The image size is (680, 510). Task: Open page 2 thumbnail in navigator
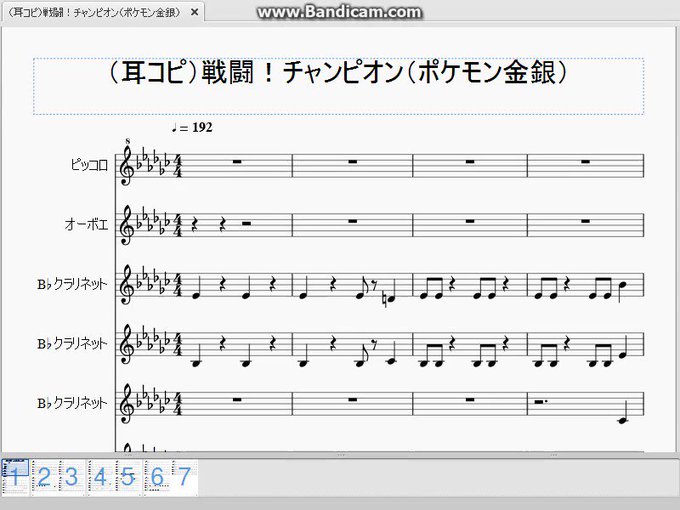44,477
